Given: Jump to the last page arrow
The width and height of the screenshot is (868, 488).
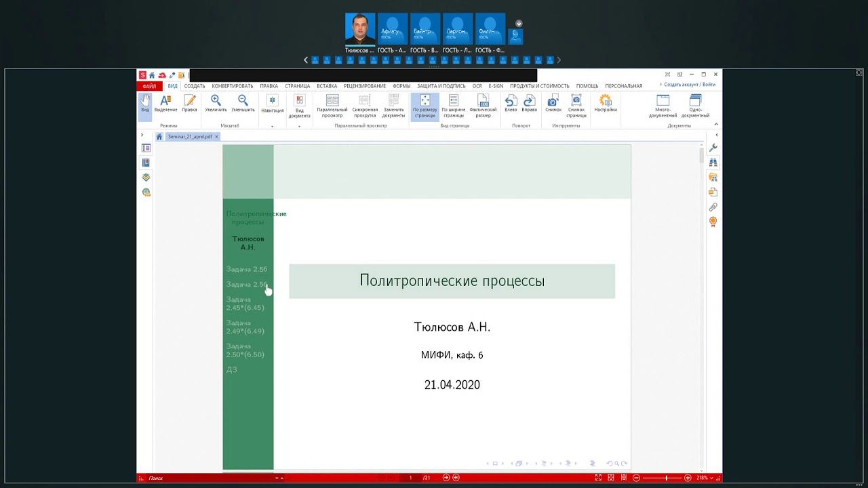Looking at the screenshot, I should pyautogui.click(x=456, y=478).
